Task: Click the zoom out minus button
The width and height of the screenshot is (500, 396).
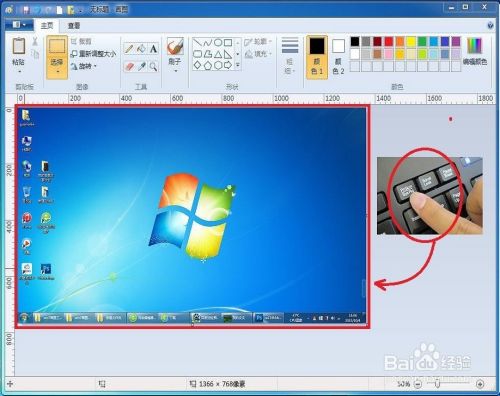Action: (x=417, y=384)
